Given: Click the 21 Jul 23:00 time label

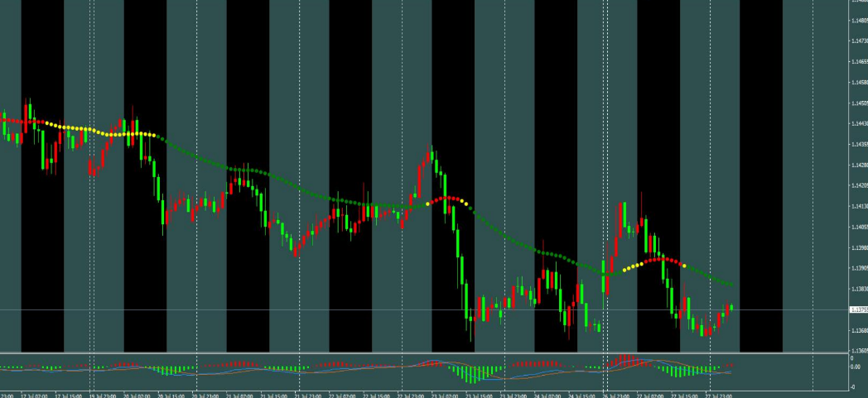Looking at the screenshot, I should coord(308,396).
